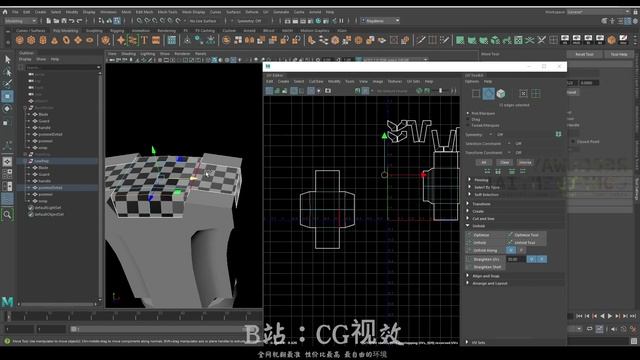Select the UV shell cube icon in Toolkit
Screen dimensions: 640x360
501,94
